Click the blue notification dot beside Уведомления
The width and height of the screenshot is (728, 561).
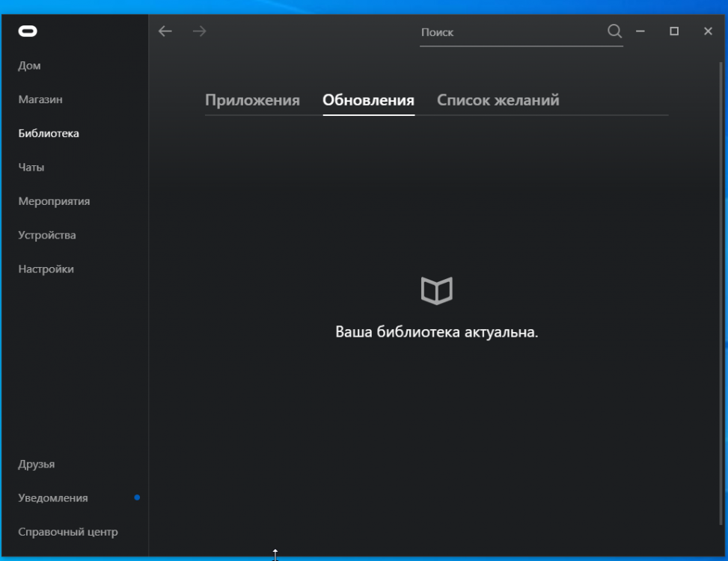(x=137, y=497)
